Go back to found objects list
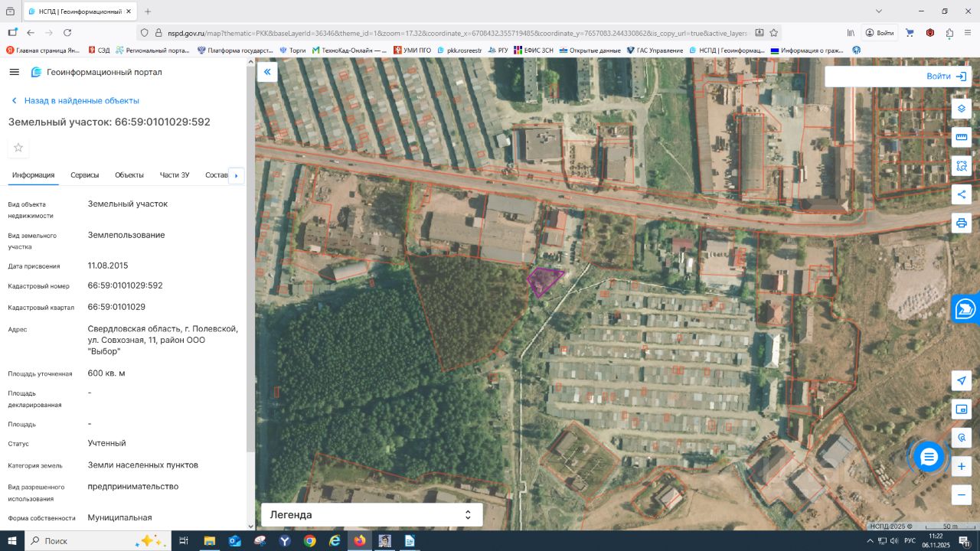Image resolution: width=980 pixels, height=551 pixels. coord(74,100)
